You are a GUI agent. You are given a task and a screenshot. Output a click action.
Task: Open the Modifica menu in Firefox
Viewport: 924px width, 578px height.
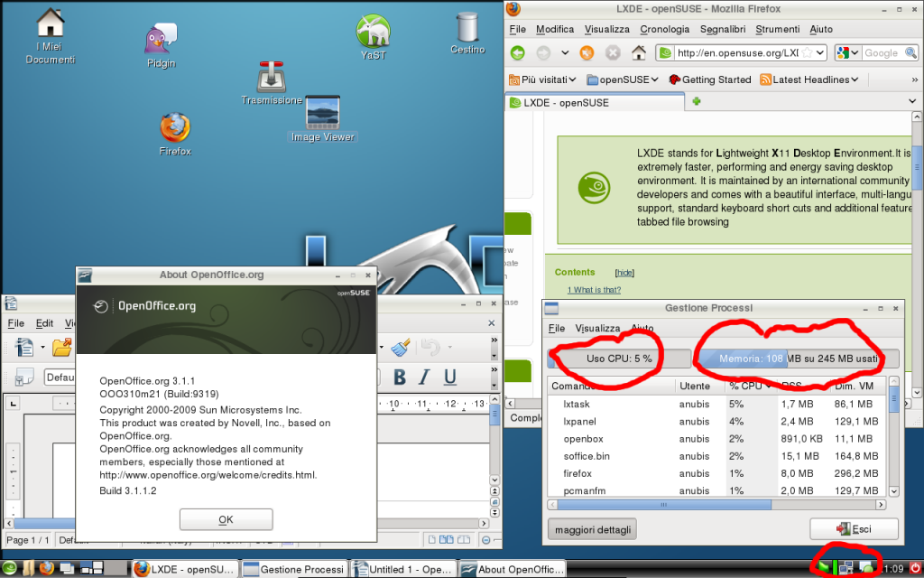(555, 30)
